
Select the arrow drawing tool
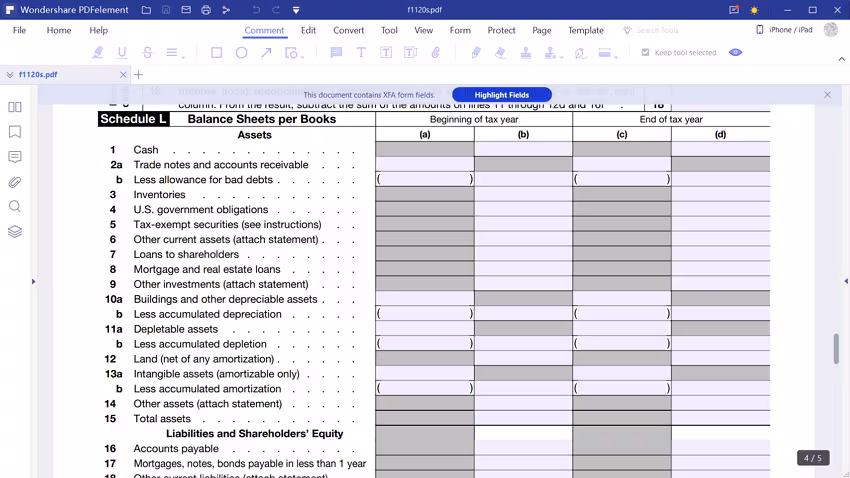(x=266, y=53)
